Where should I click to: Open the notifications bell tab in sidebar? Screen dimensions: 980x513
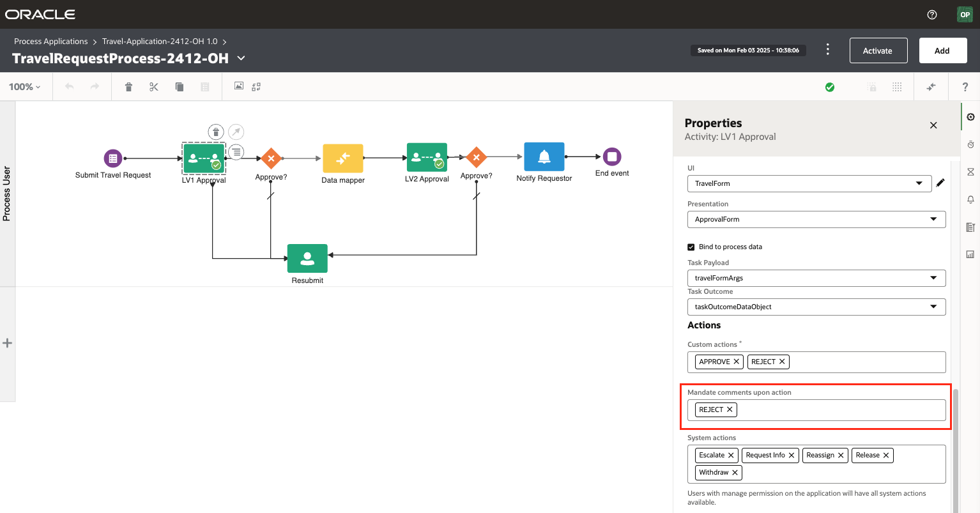pyautogui.click(x=970, y=199)
